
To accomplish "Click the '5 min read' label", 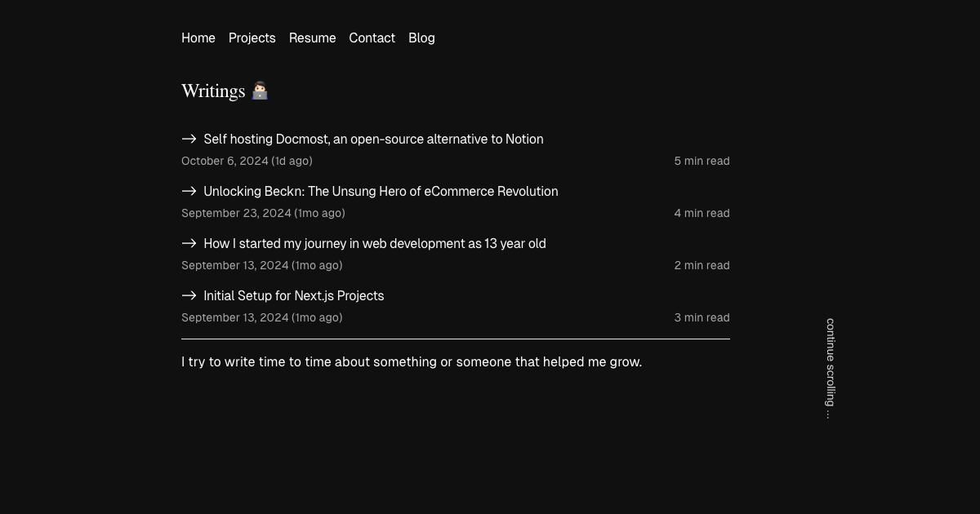I will tap(702, 162).
